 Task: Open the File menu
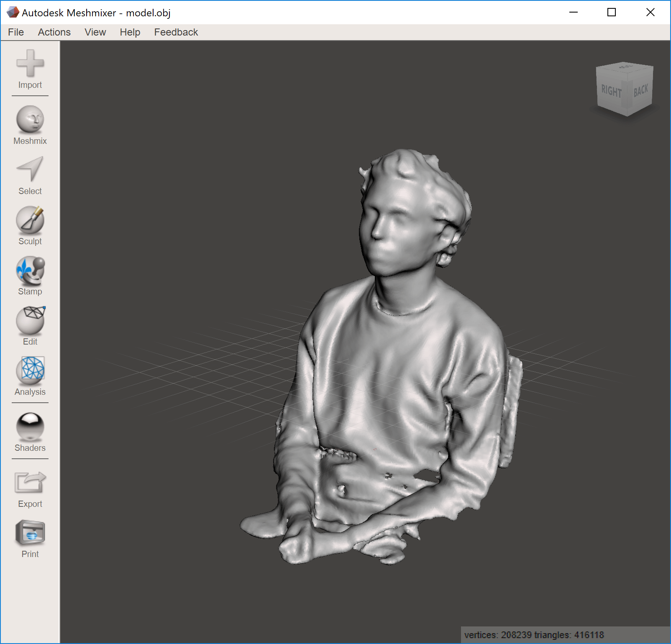point(16,32)
